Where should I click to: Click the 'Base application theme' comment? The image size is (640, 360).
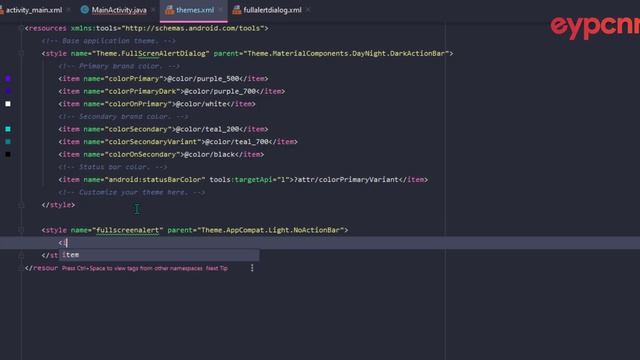click(109, 41)
